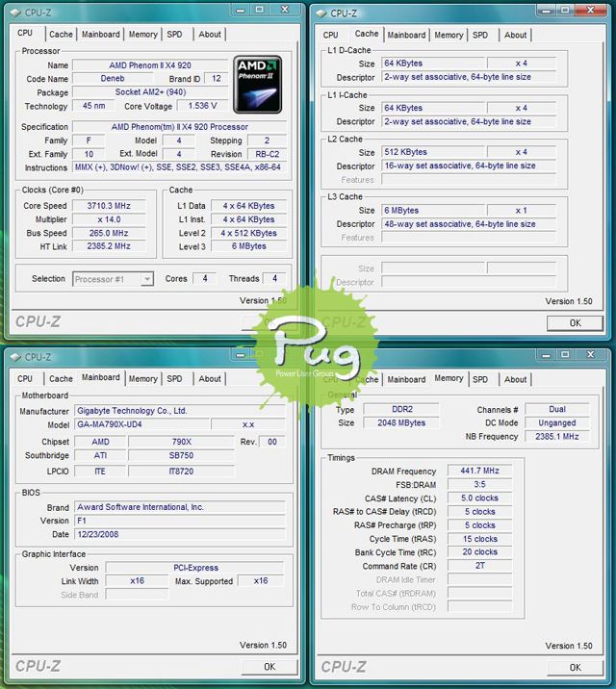Viewport: 616px width, 689px height.
Task: Close the top-right Cache window
Action: [591, 11]
